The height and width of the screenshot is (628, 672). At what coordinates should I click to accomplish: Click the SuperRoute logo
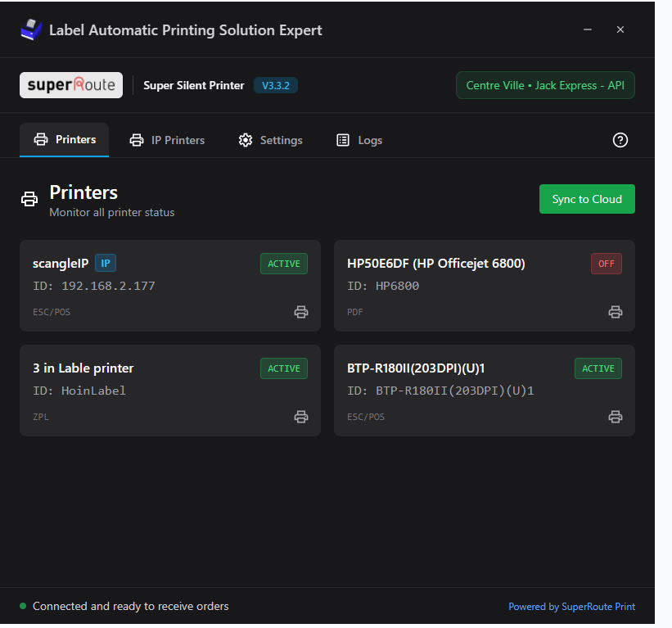71,85
